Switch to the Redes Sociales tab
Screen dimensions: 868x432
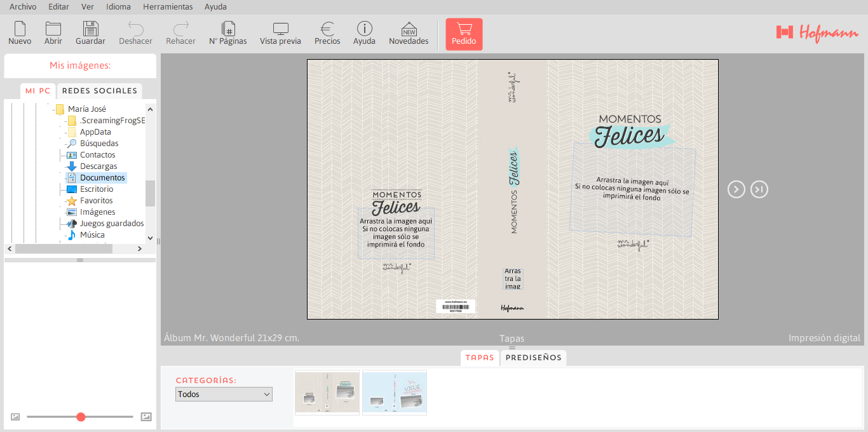pyautogui.click(x=99, y=91)
